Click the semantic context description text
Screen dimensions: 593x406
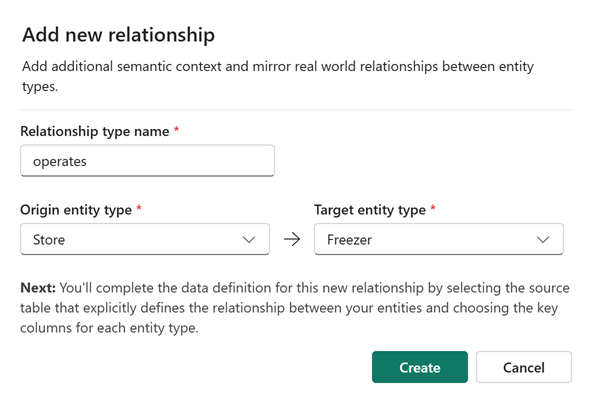(278, 76)
